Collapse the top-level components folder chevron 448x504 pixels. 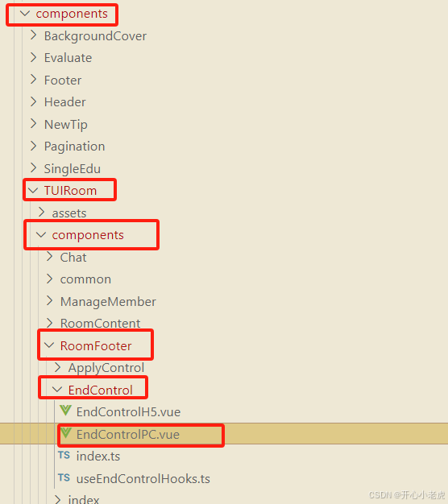[25, 14]
